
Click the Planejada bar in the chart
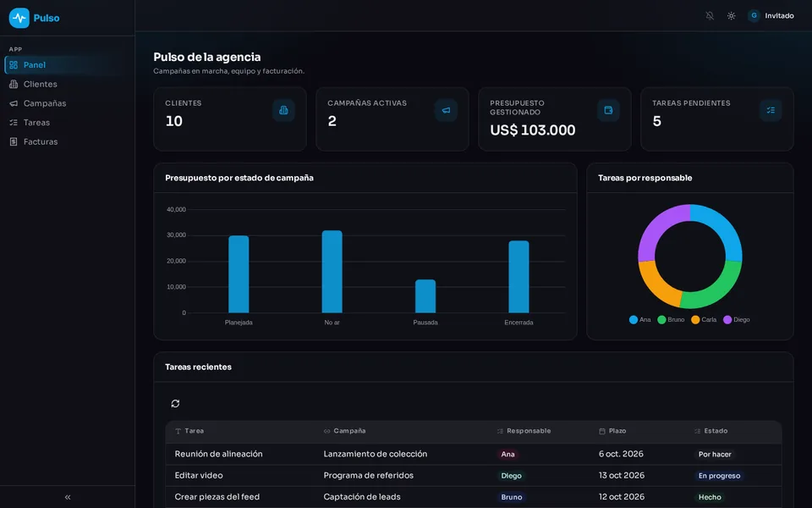click(239, 274)
